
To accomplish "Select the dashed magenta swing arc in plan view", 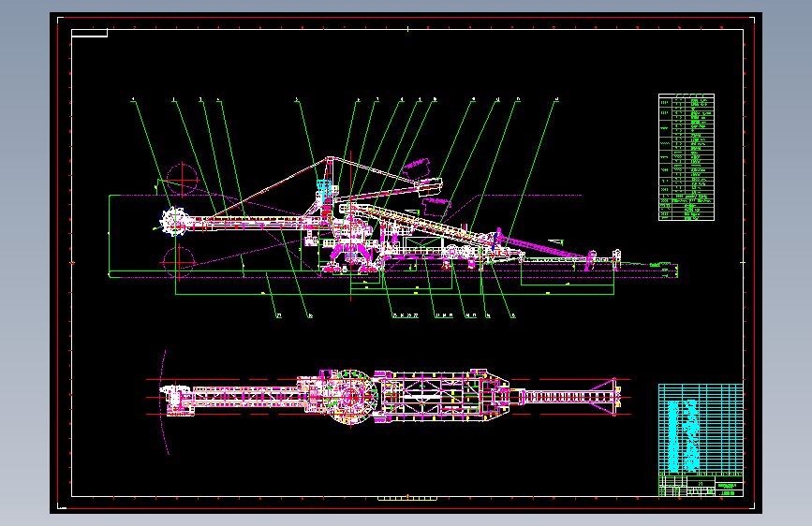I will [165, 402].
